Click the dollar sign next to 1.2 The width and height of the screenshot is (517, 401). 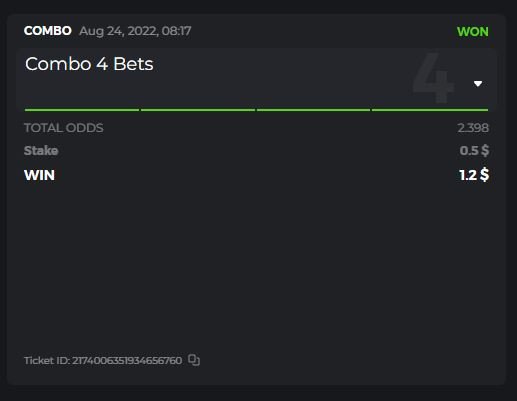click(x=485, y=175)
